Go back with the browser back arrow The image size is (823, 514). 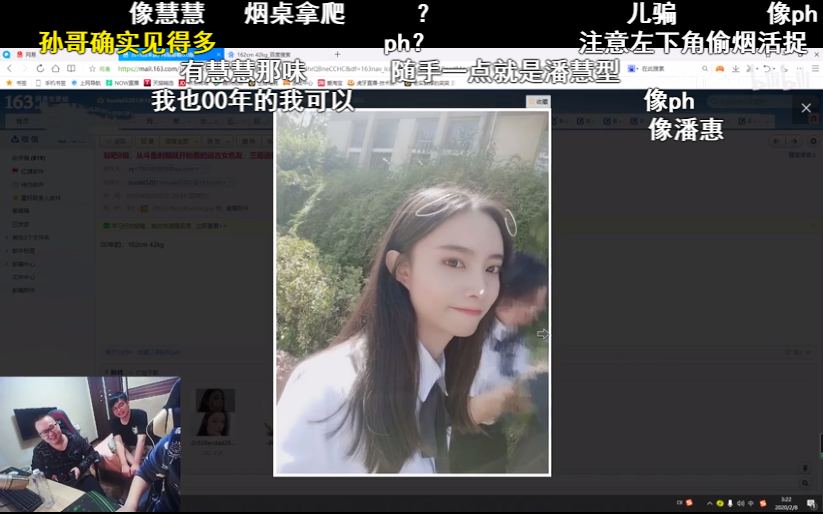click(9, 68)
